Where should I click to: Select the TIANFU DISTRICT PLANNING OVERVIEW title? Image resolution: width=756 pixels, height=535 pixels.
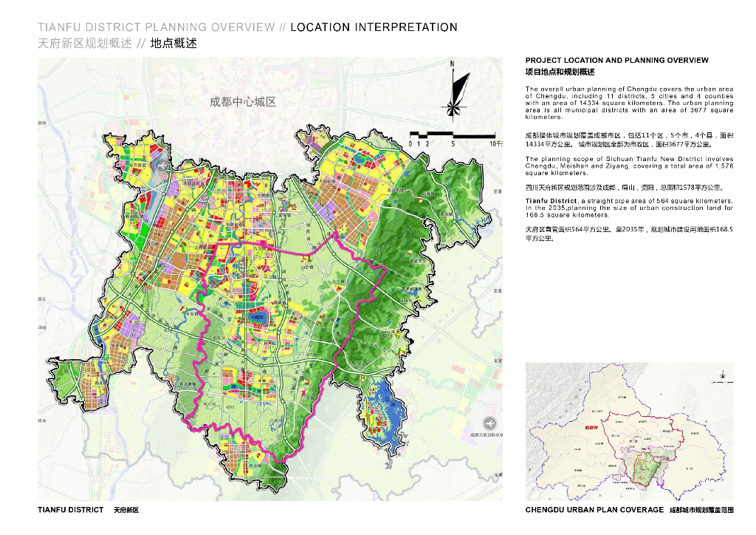point(156,27)
